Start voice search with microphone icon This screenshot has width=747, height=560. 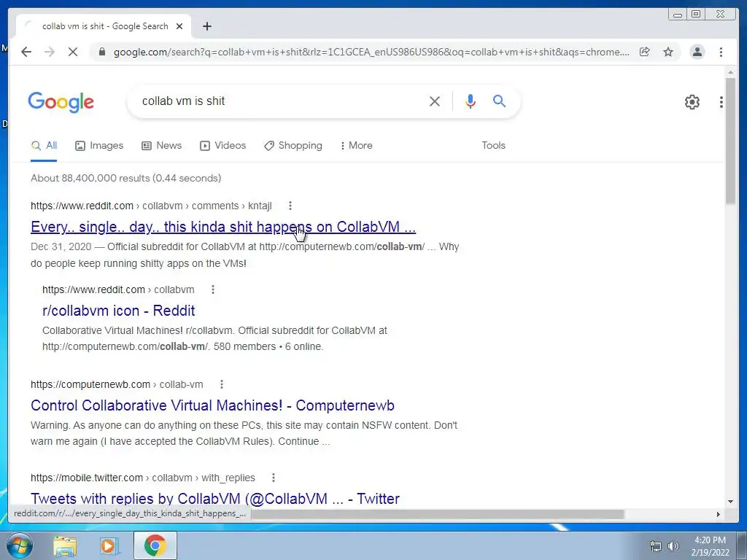471,101
